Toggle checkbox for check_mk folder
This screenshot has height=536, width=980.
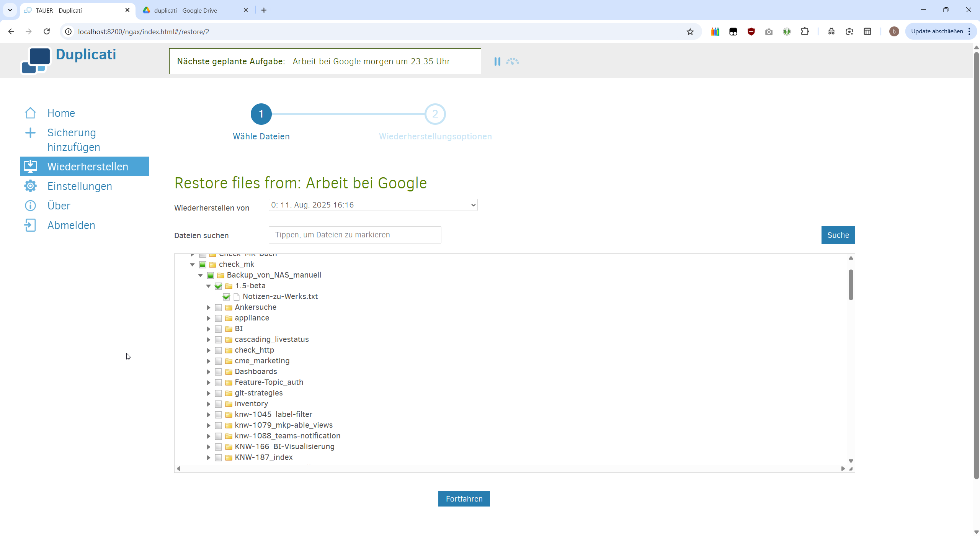[203, 265]
